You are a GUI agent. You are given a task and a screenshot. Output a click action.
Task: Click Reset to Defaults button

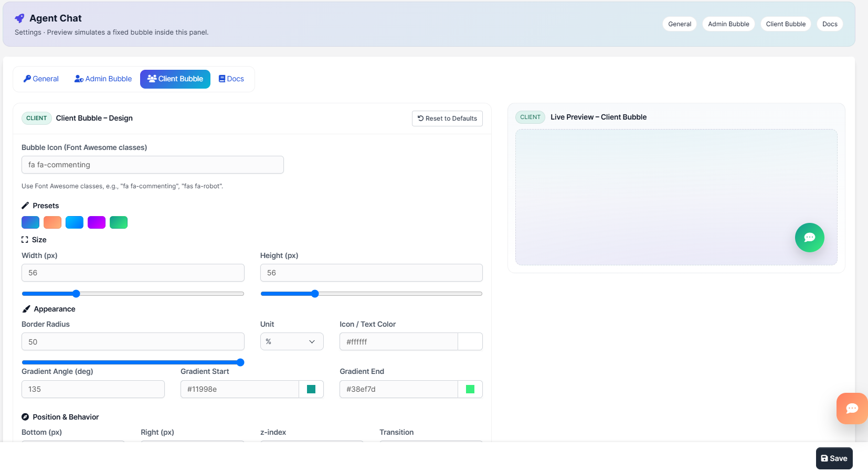447,119
